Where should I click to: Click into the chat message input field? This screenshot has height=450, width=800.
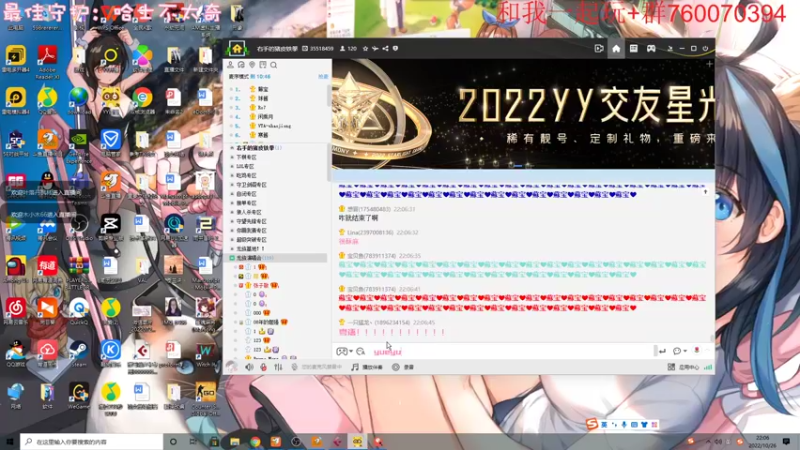(510, 351)
